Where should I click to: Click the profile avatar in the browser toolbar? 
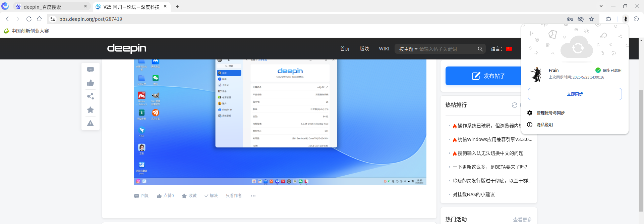coord(625,19)
